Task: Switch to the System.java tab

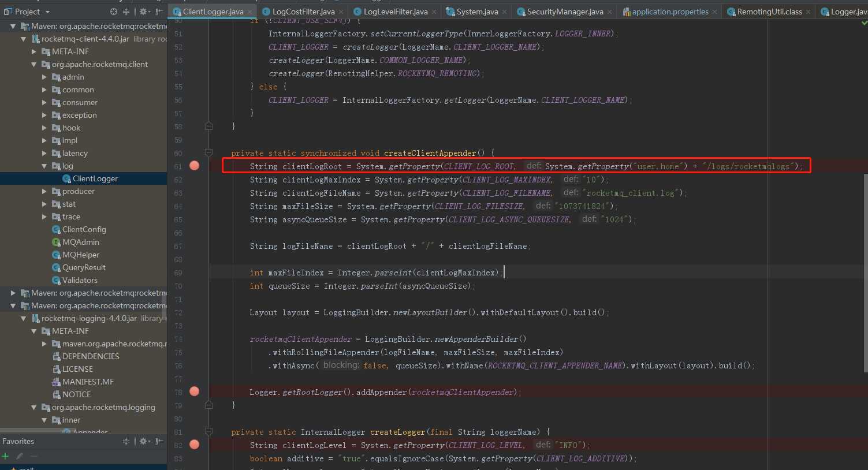Action: pyautogui.click(x=477, y=12)
